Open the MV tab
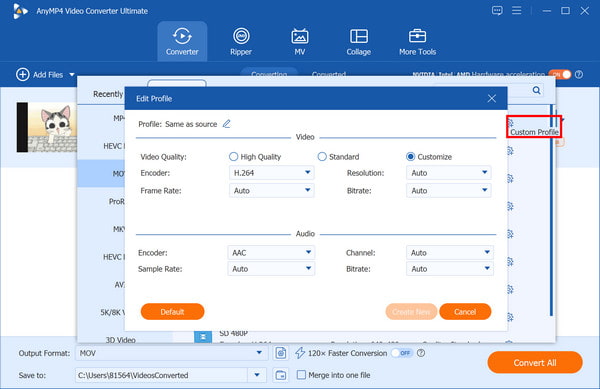This screenshot has height=389, width=600. (x=300, y=41)
